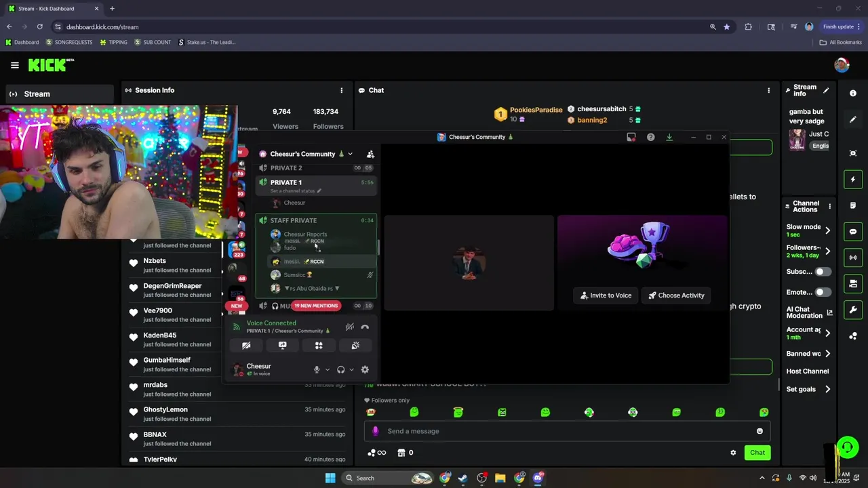The height and width of the screenshot is (488, 868).
Task: Open Steam from Windows taskbar
Action: pyautogui.click(x=462, y=478)
